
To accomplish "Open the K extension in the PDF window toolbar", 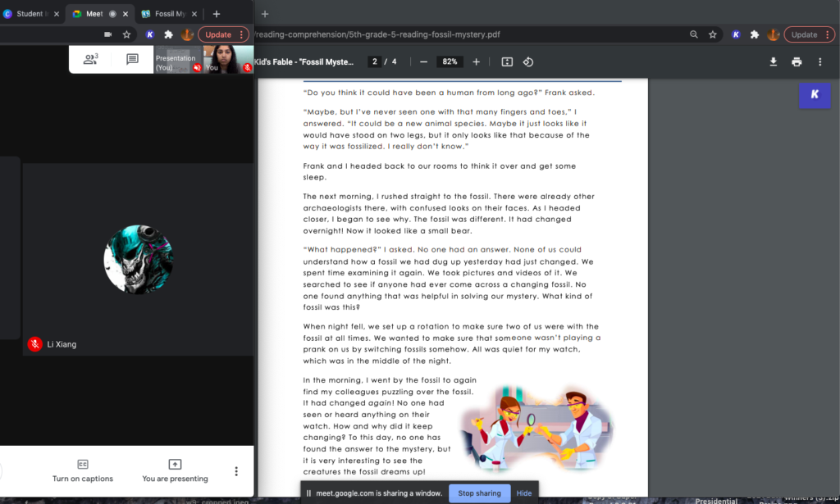I will (x=736, y=34).
